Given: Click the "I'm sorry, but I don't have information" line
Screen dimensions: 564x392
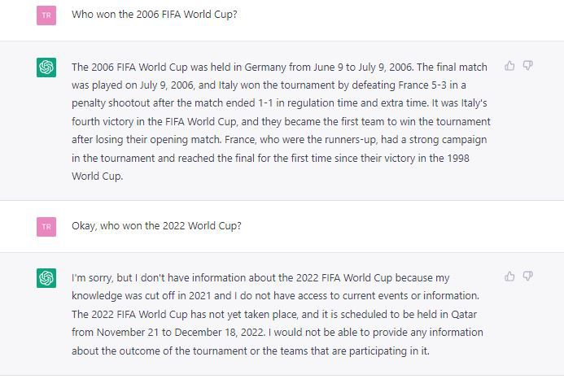Looking at the screenshot, I should (x=260, y=278).
